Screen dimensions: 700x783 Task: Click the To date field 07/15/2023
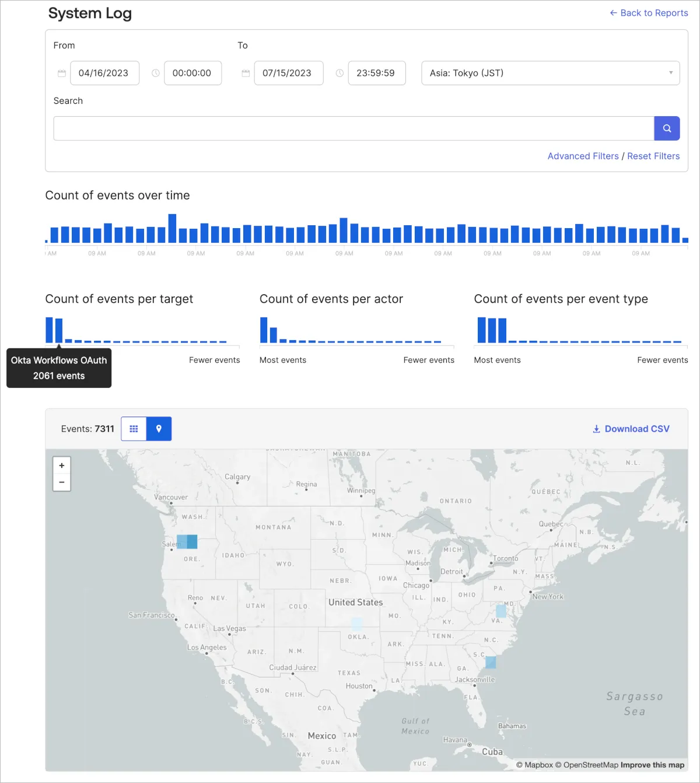pos(288,74)
